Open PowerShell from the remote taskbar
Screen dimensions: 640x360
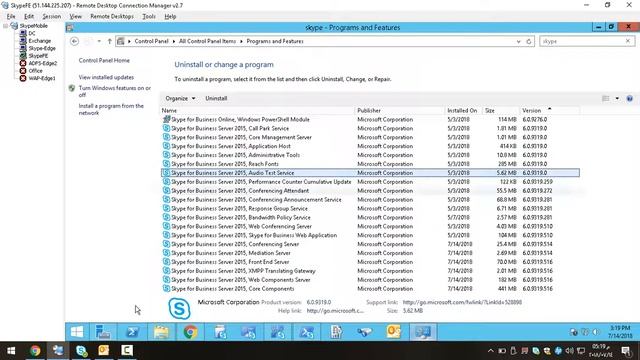[132, 332]
